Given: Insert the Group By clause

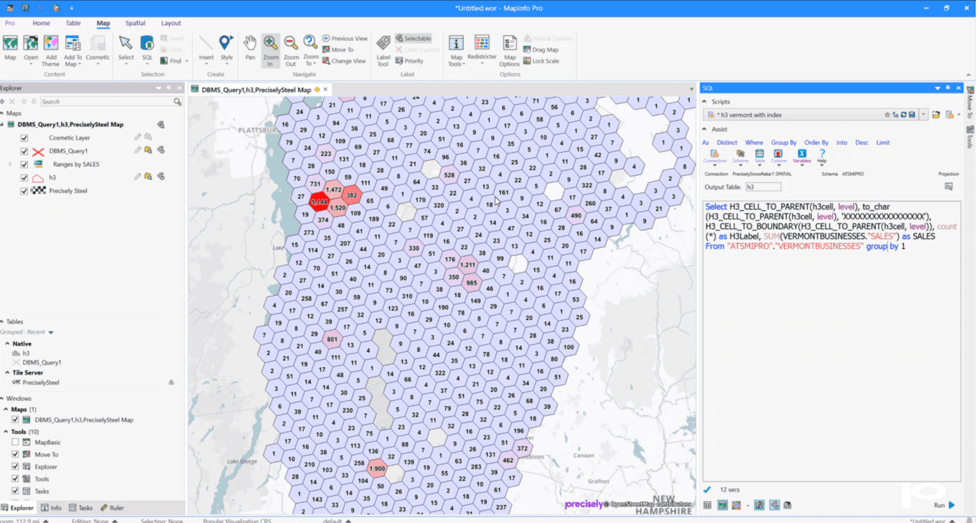Looking at the screenshot, I should pyautogui.click(x=783, y=143).
